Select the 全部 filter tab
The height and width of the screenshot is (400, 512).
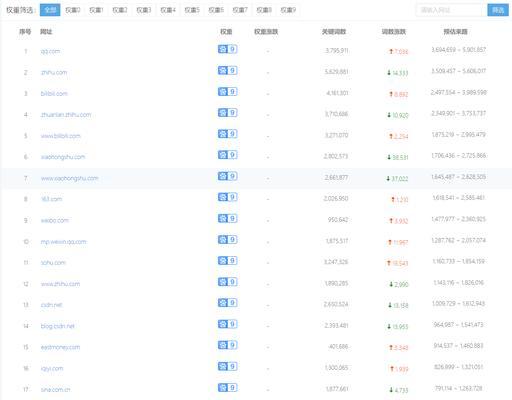click(50, 10)
